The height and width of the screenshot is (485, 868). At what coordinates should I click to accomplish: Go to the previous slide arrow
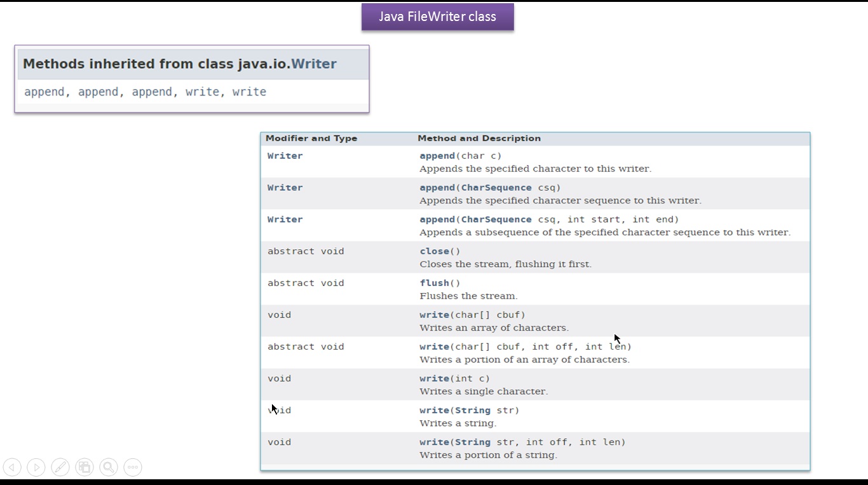[x=12, y=467]
